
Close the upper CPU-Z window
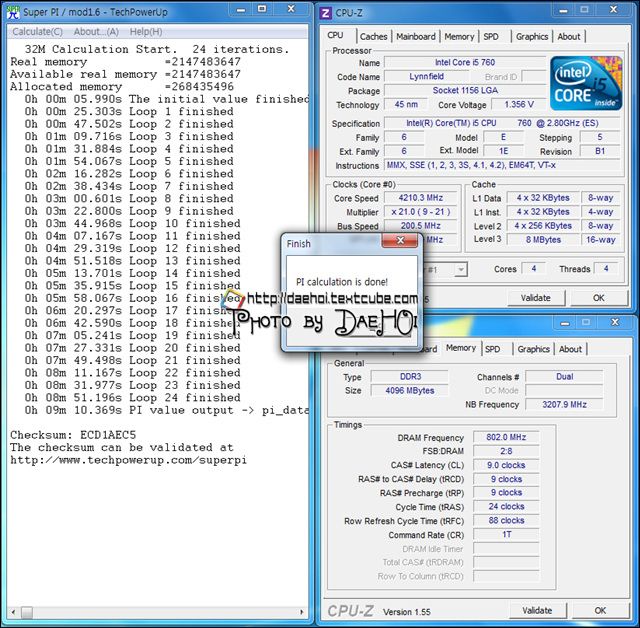(613, 10)
